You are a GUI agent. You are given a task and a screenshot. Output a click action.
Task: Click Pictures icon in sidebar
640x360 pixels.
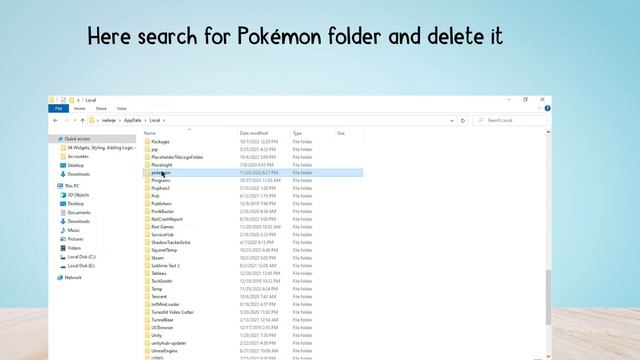(63, 239)
